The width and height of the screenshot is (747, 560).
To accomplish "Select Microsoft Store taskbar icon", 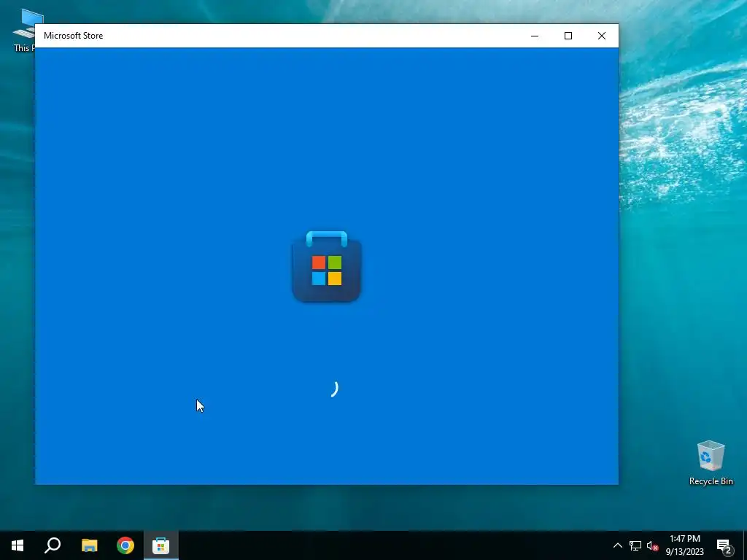I will (161, 545).
